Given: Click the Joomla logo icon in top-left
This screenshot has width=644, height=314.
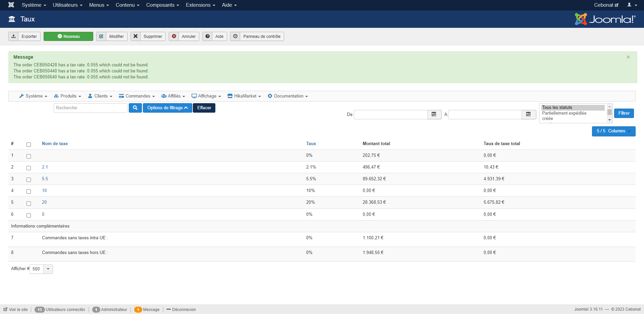Looking at the screenshot, I should click(x=11, y=5).
